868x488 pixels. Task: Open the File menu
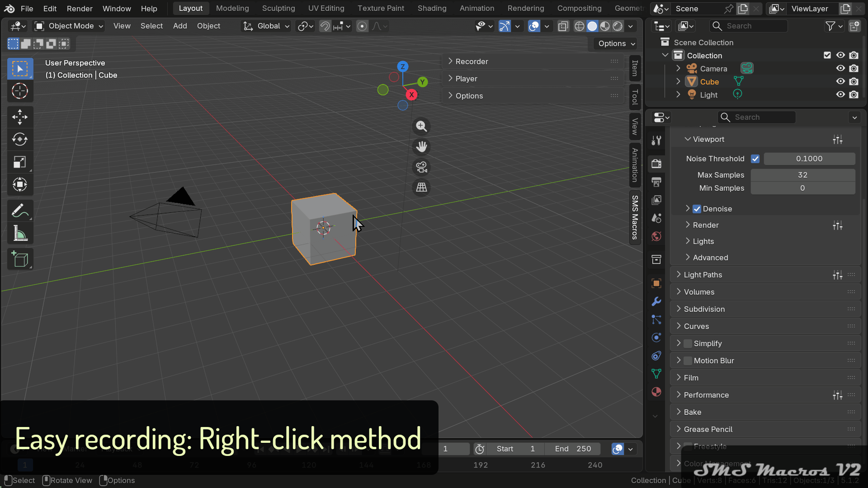click(27, 9)
